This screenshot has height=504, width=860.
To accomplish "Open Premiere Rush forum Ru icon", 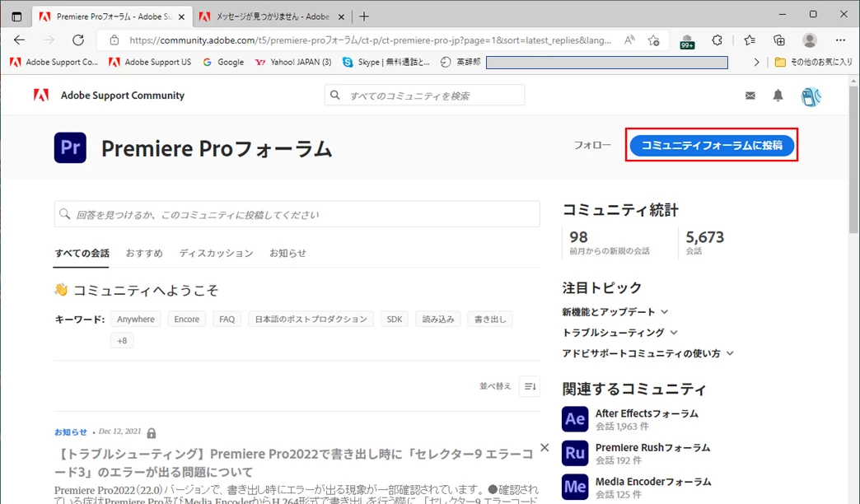I will tap(575, 453).
